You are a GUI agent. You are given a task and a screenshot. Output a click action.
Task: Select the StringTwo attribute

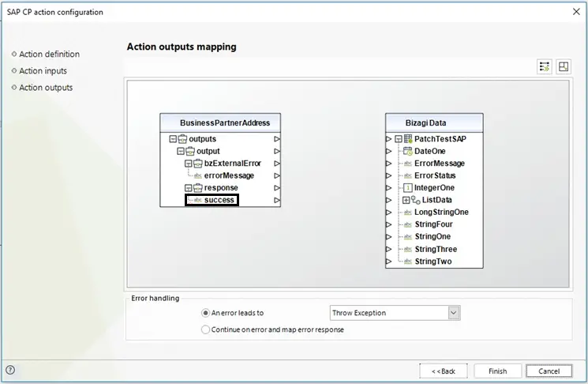[x=433, y=262]
